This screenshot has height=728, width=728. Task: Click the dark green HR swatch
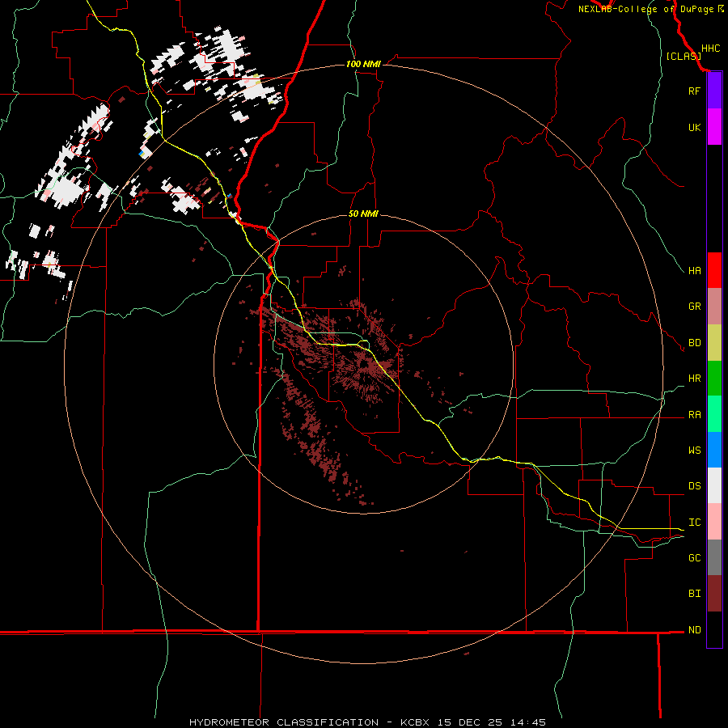coord(714,379)
